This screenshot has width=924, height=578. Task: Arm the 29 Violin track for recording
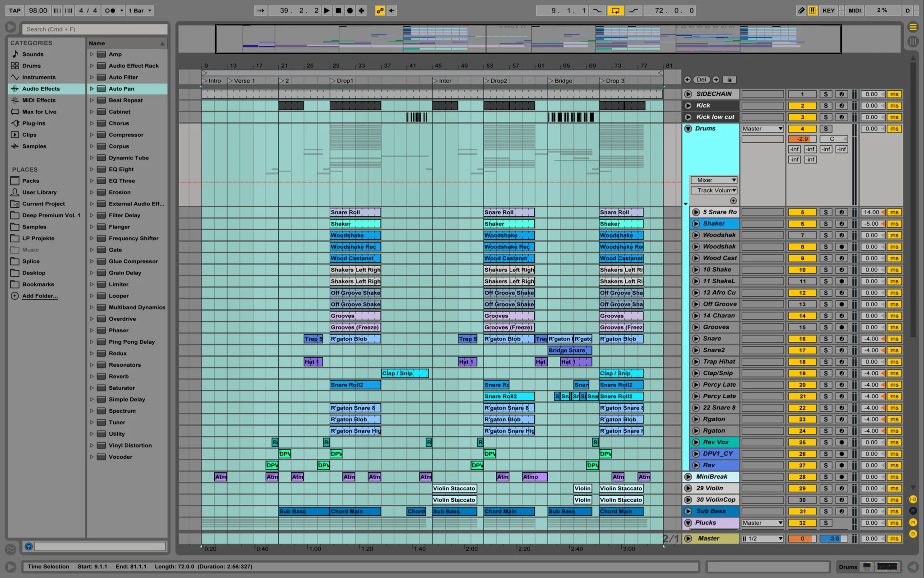841,488
